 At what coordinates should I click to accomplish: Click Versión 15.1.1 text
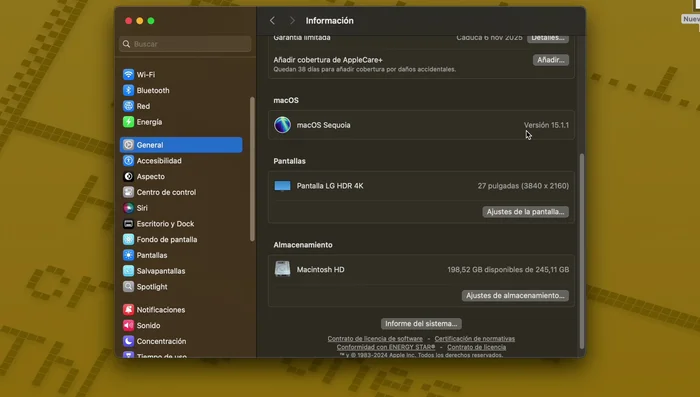(x=546, y=125)
